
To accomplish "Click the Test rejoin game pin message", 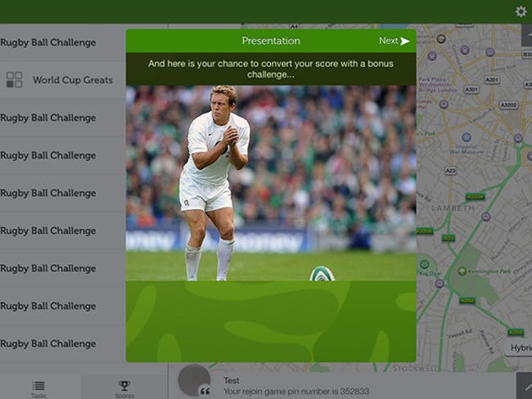I will (x=295, y=386).
